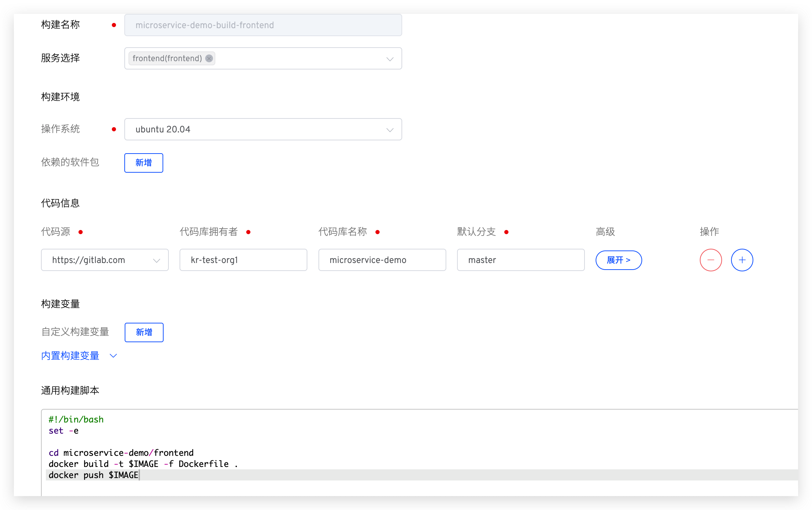Viewport: 812px width, 510px height.
Task: Click 新增 next to 依赖的软件包
Action: pos(143,163)
